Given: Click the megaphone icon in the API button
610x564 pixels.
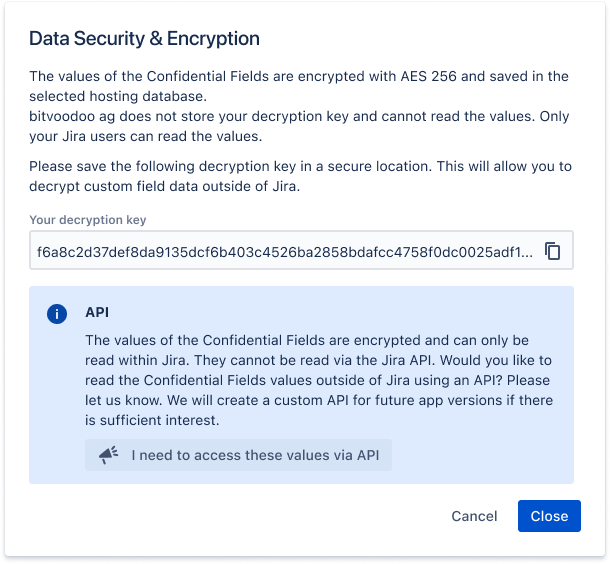Looking at the screenshot, I should coord(108,456).
